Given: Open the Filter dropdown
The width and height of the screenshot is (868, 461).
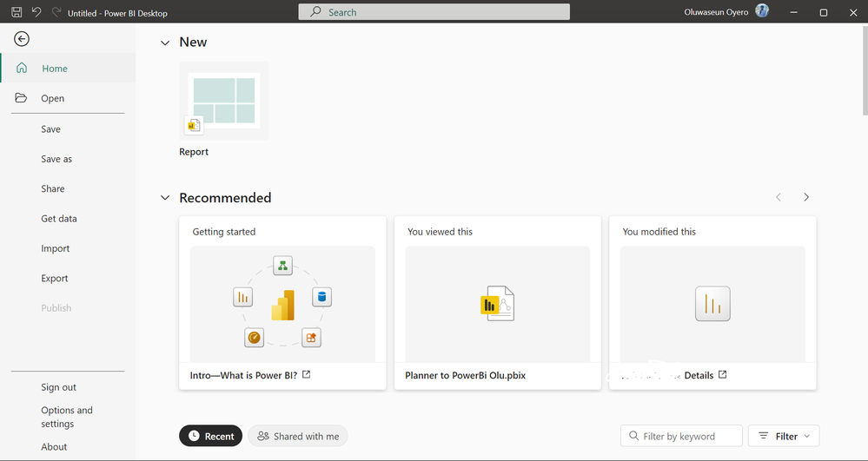Looking at the screenshot, I should (x=784, y=436).
